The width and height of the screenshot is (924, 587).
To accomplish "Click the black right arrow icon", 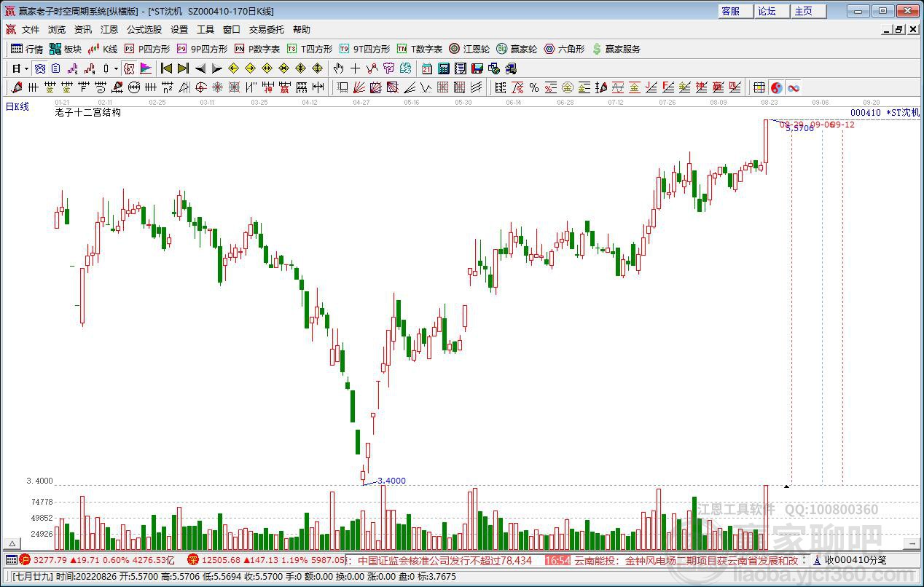I will click(217, 68).
